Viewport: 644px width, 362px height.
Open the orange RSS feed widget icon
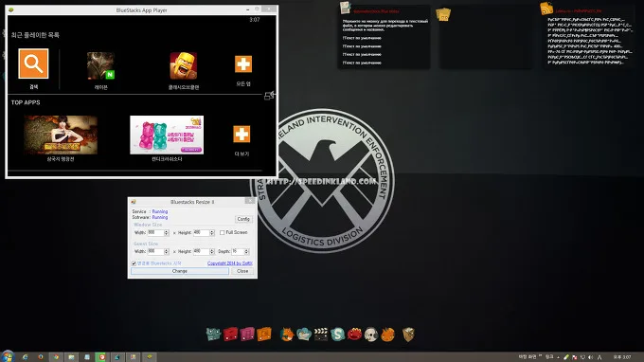coord(546,9)
